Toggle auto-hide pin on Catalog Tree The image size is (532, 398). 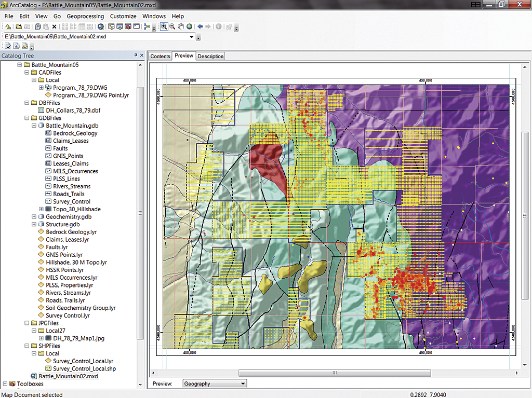tap(135, 56)
